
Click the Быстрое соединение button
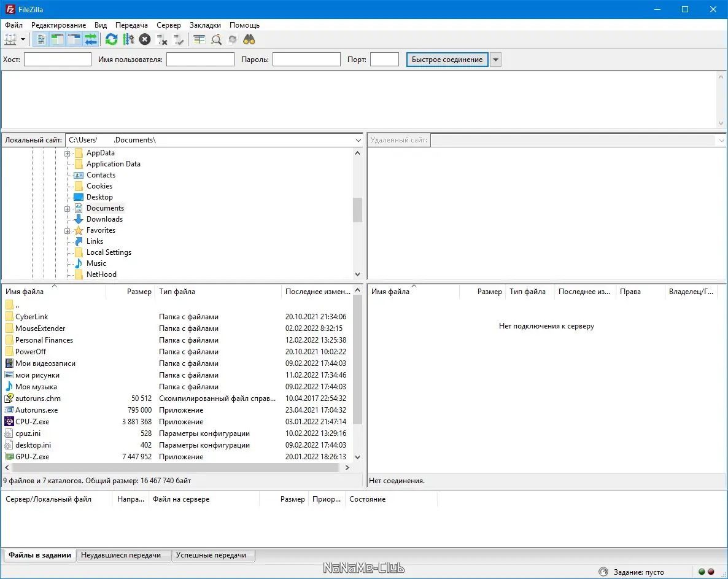447,60
